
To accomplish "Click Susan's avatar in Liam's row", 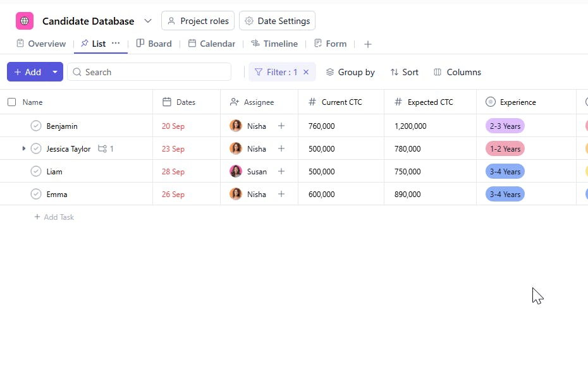I will click(236, 172).
